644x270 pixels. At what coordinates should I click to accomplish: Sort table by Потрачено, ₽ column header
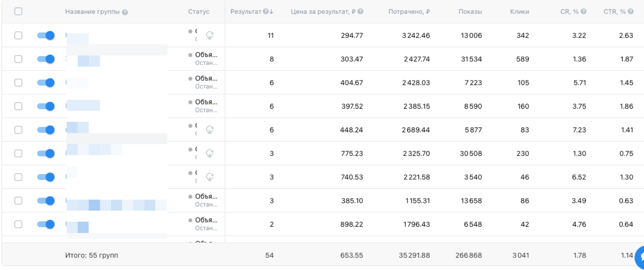click(409, 12)
